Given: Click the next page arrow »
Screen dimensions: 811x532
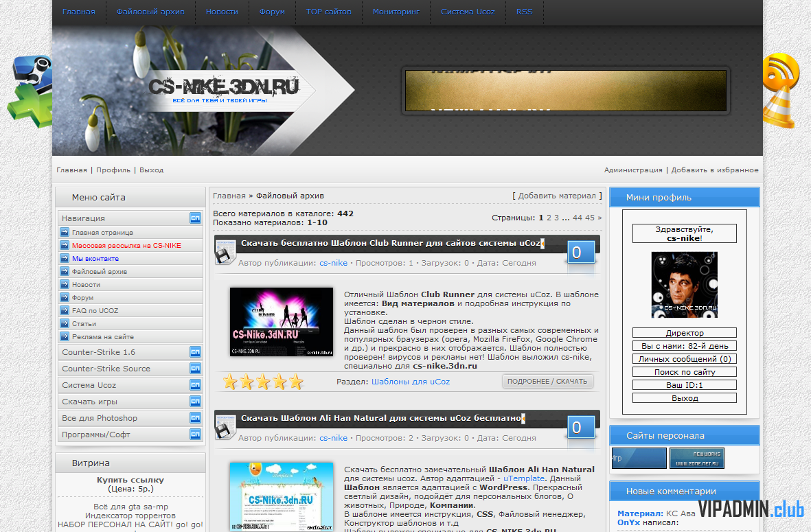Looking at the screenshot, I should (x=599, y=218).
